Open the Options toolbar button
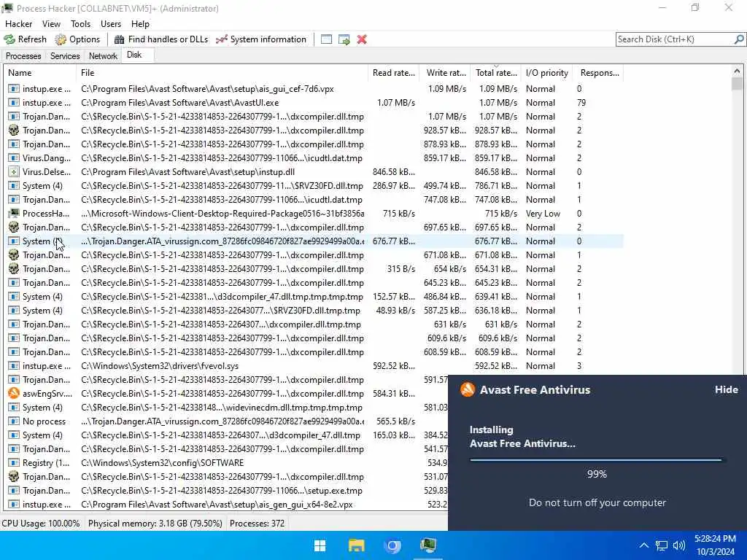Image resolution: width=747 pixels, height=560 pixels. click(77, 39)
